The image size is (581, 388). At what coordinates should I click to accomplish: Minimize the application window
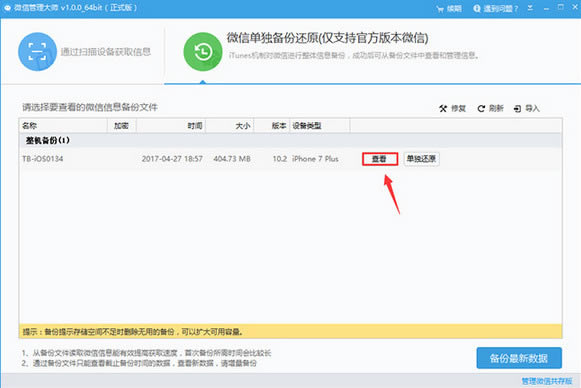(546, 8)
